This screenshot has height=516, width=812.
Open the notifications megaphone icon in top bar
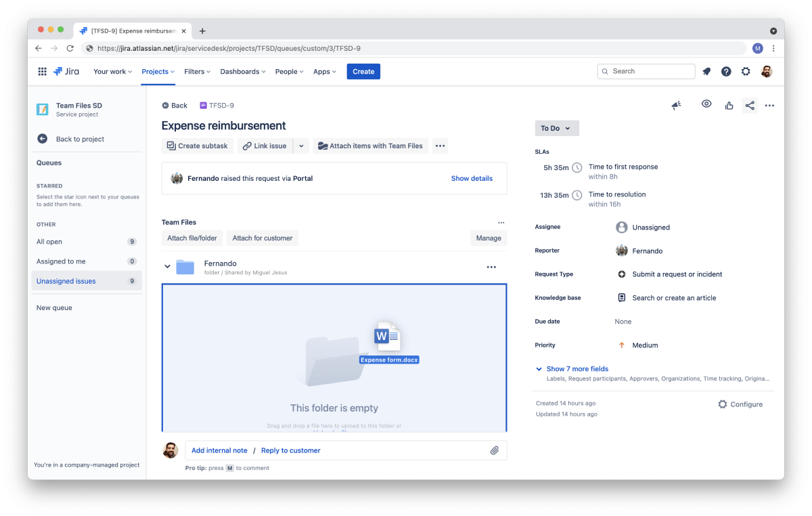tap(706, 72)
